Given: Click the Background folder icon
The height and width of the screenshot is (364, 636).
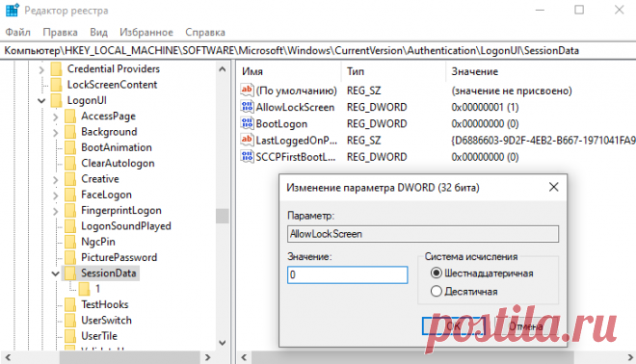Looking at the screenshot, I should point(70,132).
